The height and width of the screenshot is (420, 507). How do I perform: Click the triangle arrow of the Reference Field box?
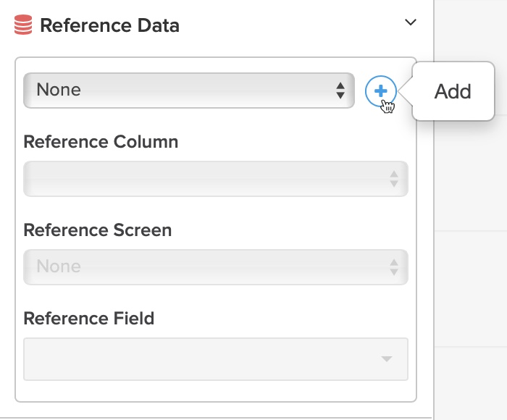coord(386,358)
